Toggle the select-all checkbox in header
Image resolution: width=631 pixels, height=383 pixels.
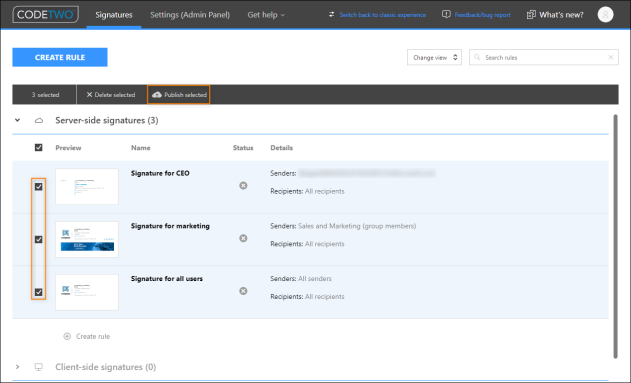(x=39, y=148)
